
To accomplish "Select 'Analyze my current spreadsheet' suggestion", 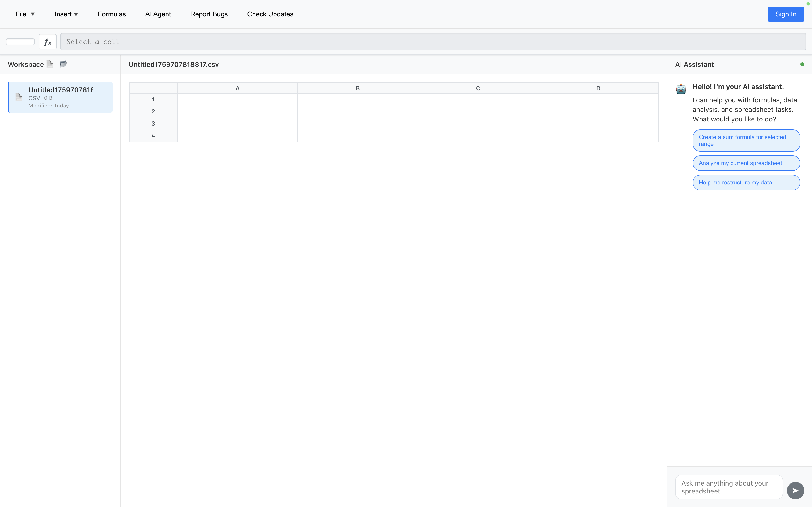I will click(x=746, y=163).
